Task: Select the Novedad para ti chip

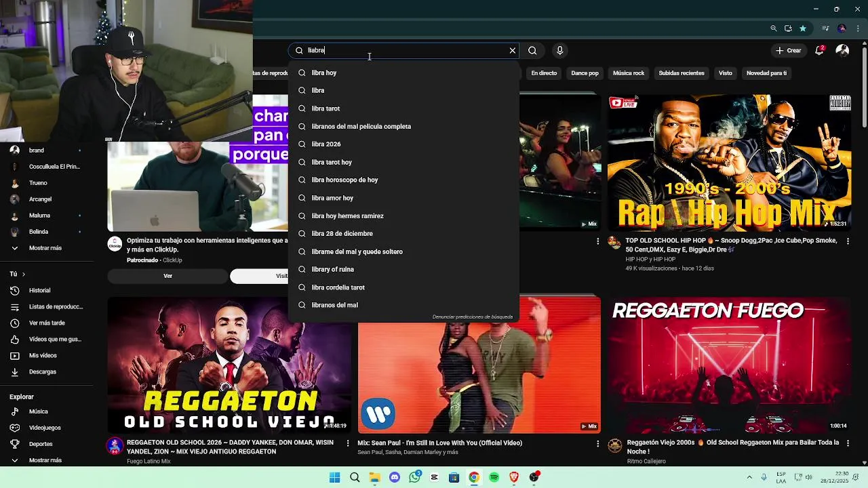Action: (x=766, y=73)
